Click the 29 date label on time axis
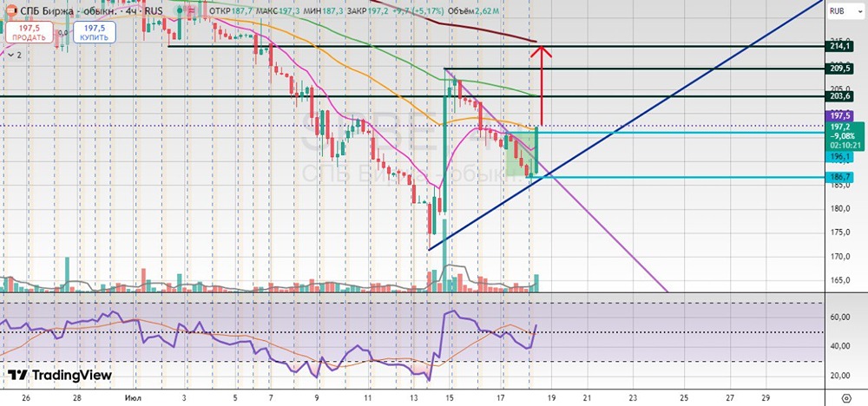This screenshot has height=406, width=868. pos(766,397)
